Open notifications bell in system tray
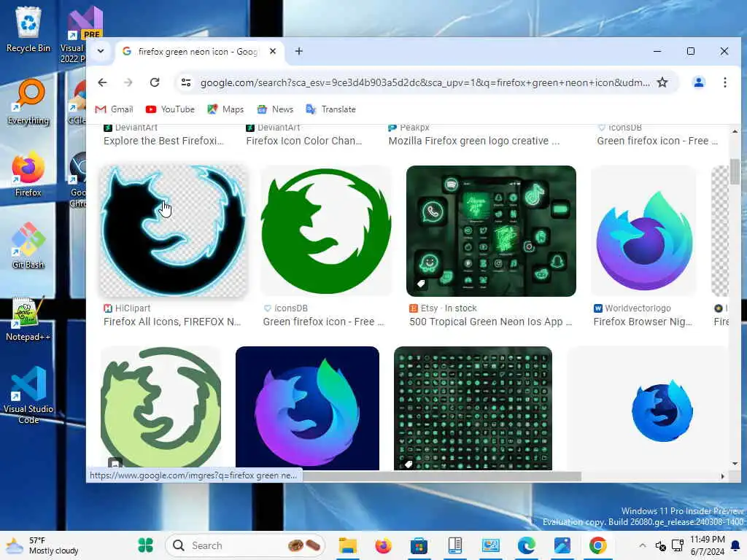 click(735, 545)
